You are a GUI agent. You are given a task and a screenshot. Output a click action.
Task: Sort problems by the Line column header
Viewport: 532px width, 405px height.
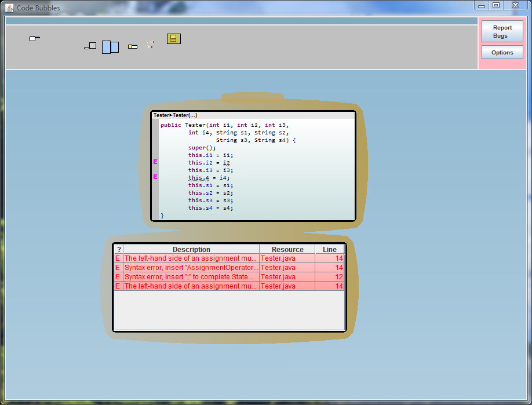[x=329, y=249]
